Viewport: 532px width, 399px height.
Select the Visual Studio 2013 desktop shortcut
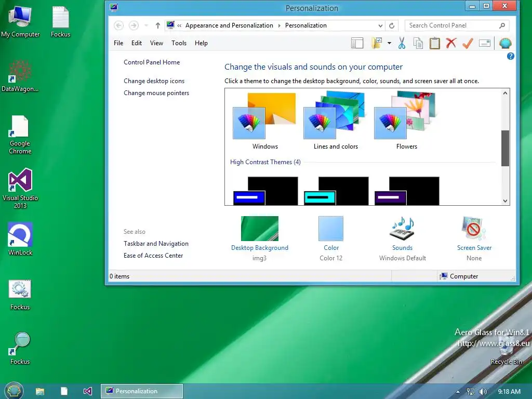click(x=20, y=188)
